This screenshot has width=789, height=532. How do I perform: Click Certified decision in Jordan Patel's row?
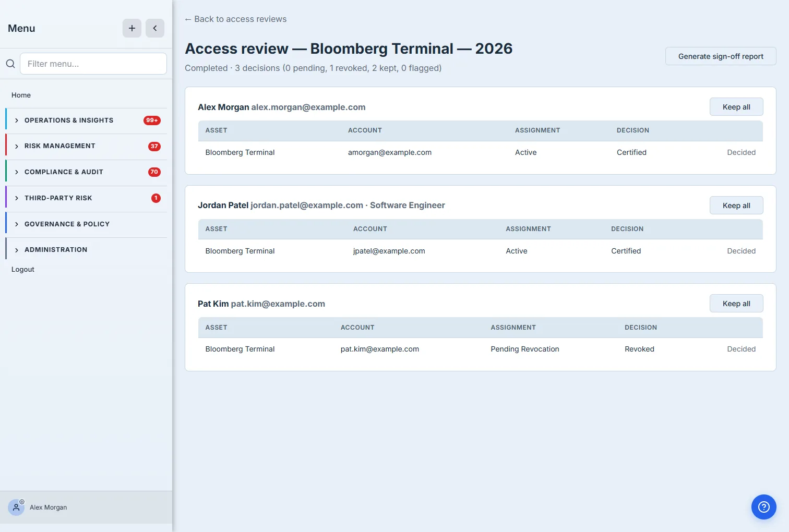(x=626, y=251)
